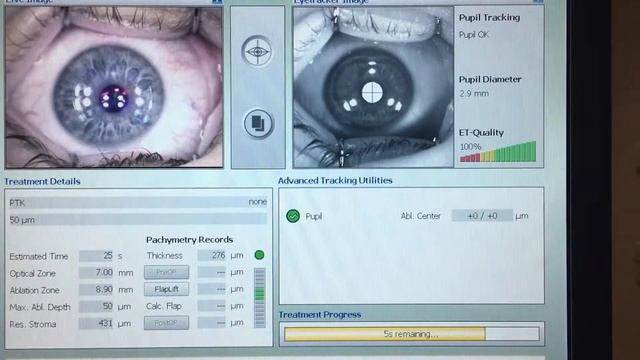Select the Ablation Zone 8.90 field

point(96,290)
